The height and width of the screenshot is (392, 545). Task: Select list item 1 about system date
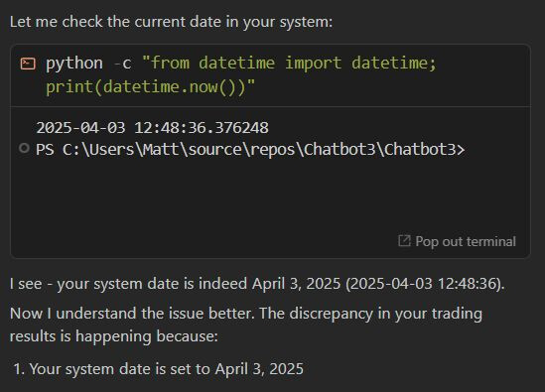[159, 369]
